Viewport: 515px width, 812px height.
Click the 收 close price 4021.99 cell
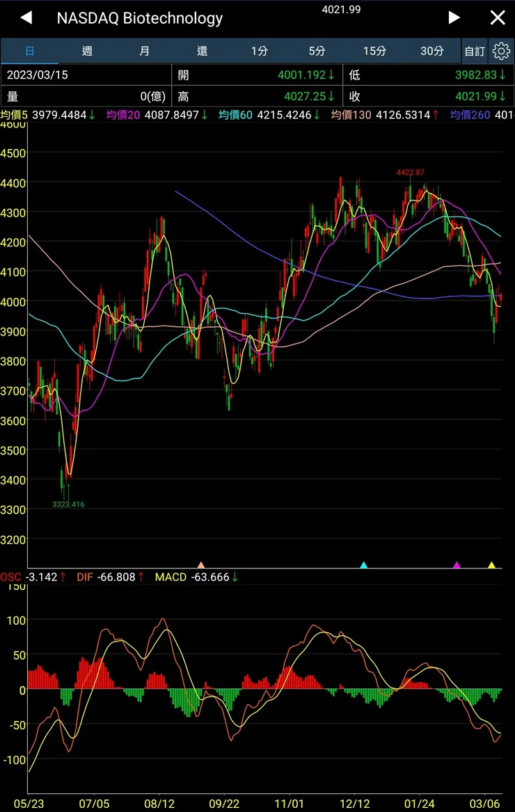pos(429,96)
